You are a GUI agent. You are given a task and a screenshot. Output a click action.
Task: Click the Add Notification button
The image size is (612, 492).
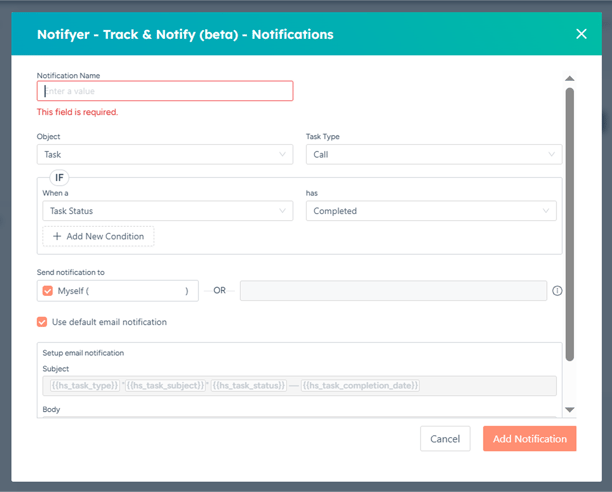(530, 439)
